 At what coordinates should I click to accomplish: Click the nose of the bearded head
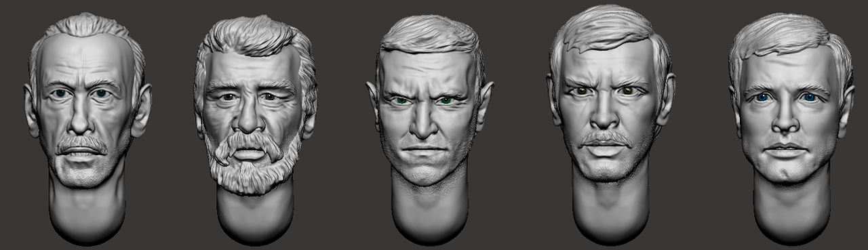point(250,119)
